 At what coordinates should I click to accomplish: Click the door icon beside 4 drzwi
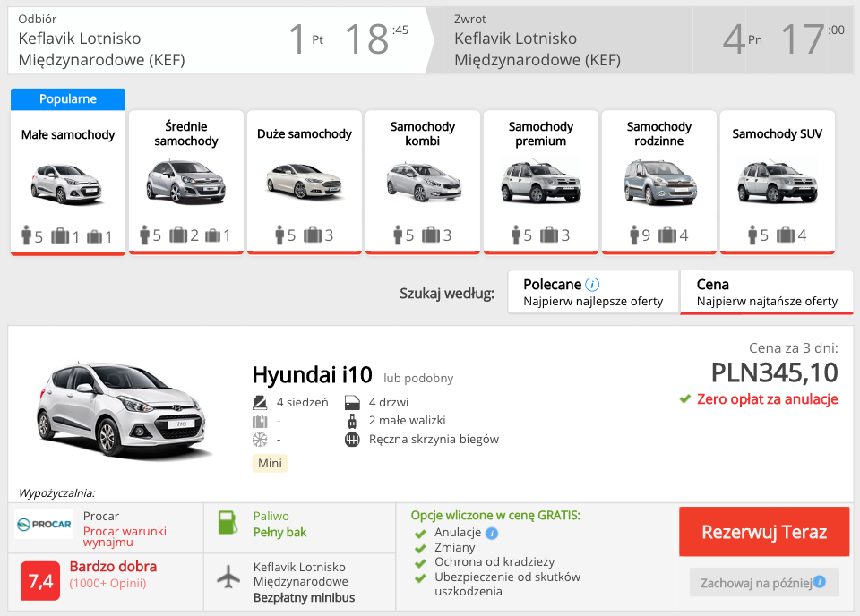[352, 403]
